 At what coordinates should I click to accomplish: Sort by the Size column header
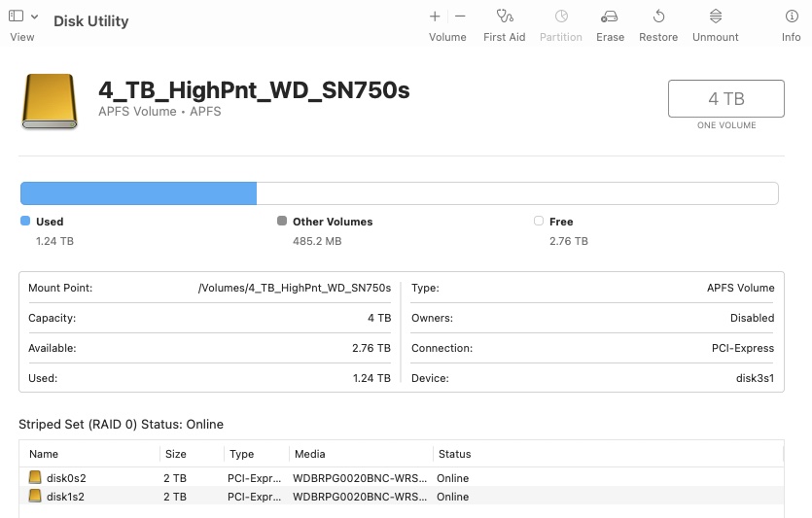tap(176, 454)
